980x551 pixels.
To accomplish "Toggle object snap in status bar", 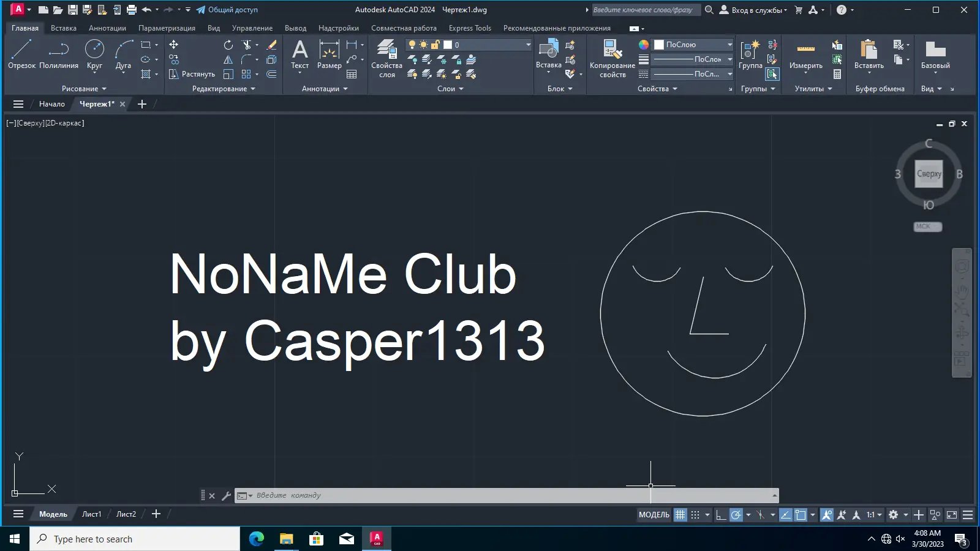I will (x=801, y=515).
